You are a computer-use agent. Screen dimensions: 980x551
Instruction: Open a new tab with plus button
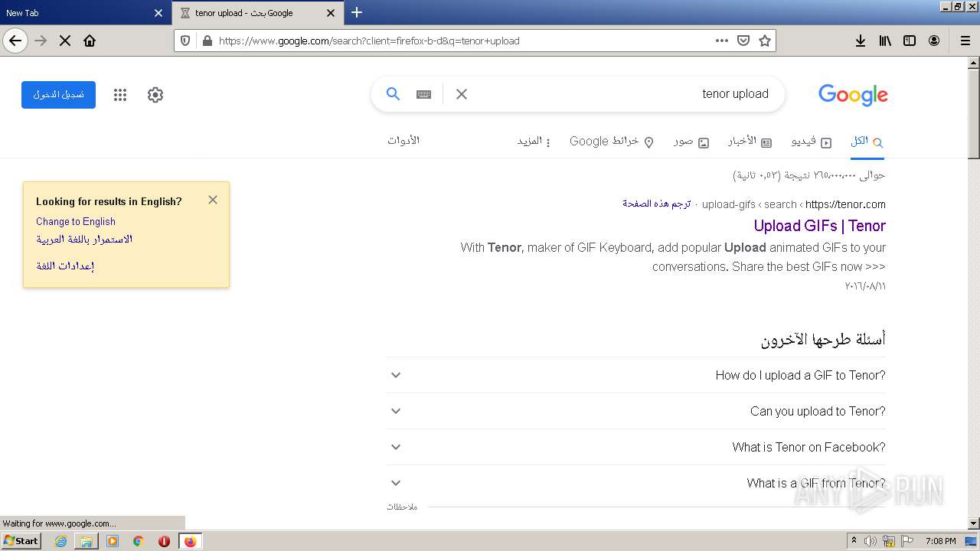click(x=357, y=12)
